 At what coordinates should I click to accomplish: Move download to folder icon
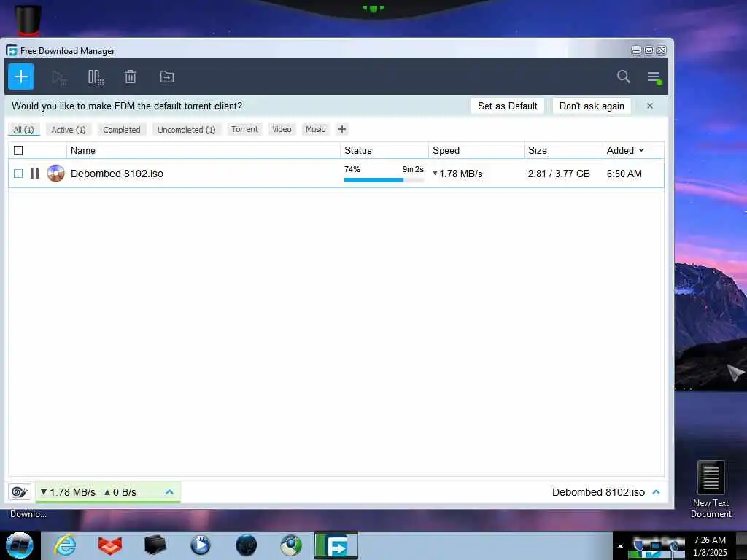click(x=167, y=77)
